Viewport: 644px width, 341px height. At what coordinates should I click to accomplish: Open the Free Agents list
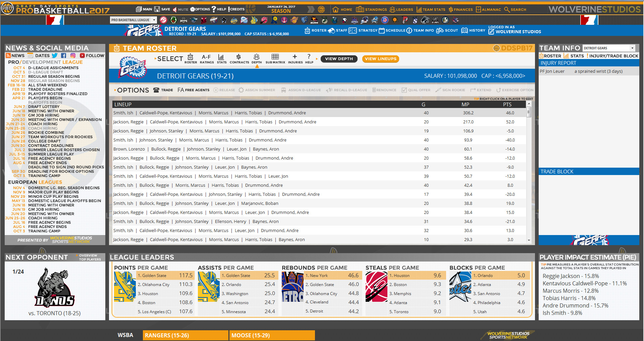[194, 90]
